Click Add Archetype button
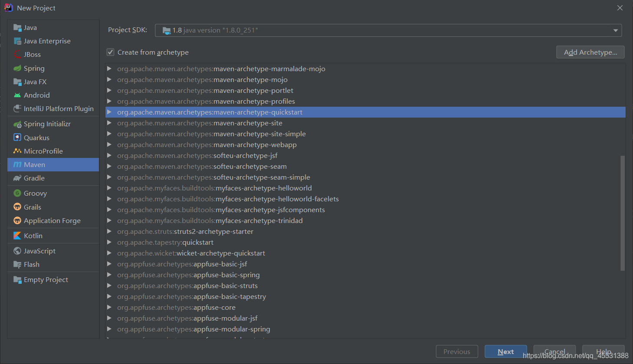Image resolution: width=633 pixels, height=364 pixels. 590,52
